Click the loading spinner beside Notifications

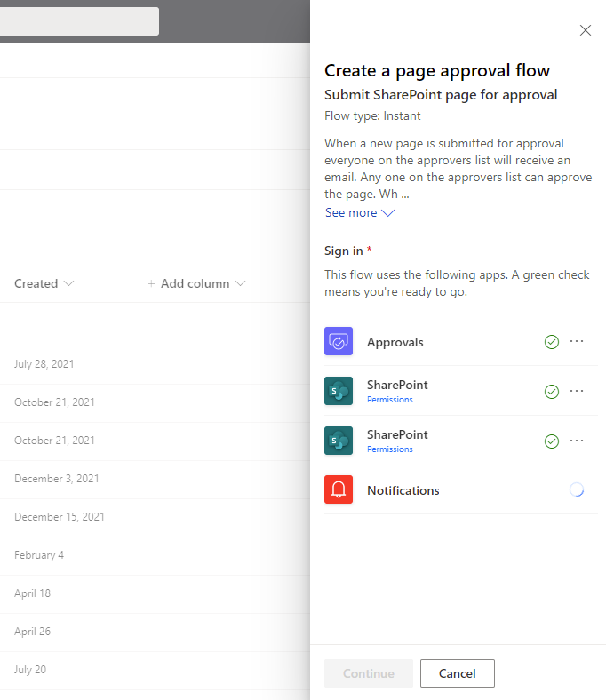pyautogui.click(x=577, y=489)
